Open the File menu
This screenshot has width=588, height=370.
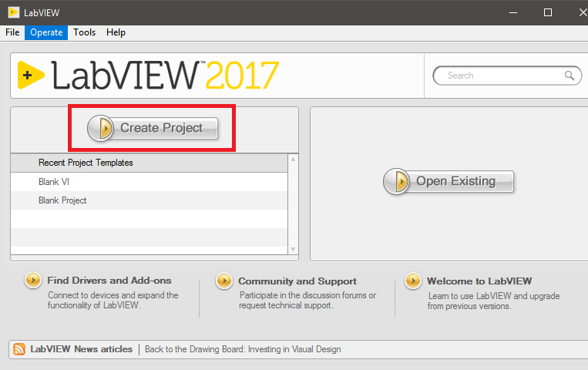click(12, 32)
